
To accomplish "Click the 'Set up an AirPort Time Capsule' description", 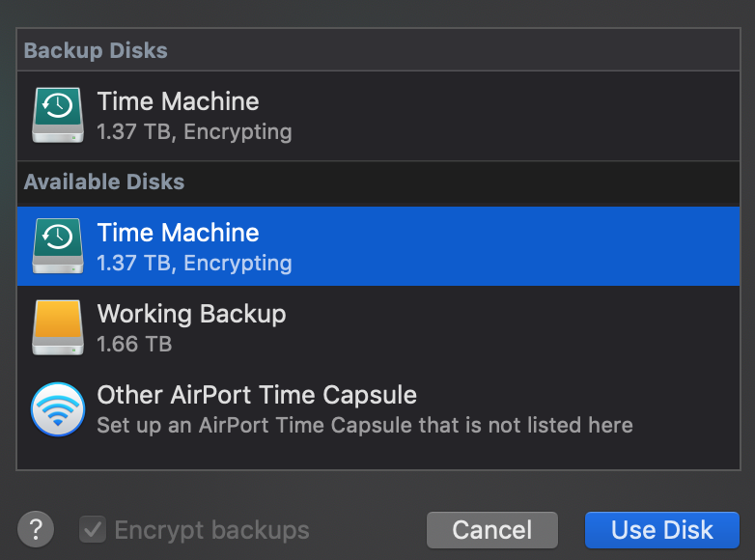I will click(365, 425).
